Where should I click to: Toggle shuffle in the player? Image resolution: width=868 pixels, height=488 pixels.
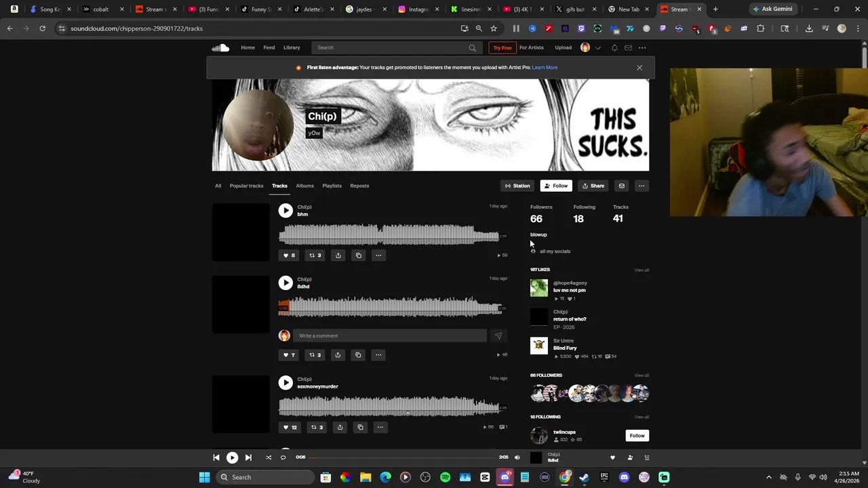pyautogui.click(x=269, y=457)
